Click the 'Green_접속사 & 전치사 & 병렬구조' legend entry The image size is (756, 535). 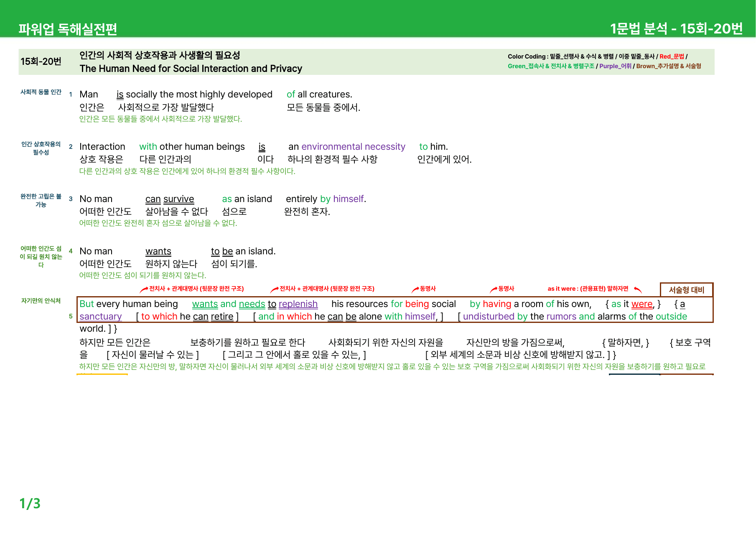551,66
